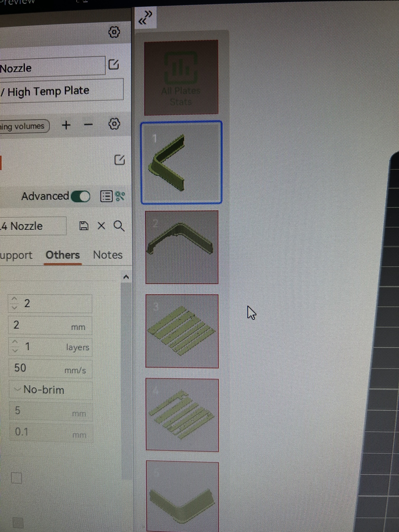The image size is (399, 532).
Task: Click edit icon beside Nozzle printer preset
Action: 114,64
